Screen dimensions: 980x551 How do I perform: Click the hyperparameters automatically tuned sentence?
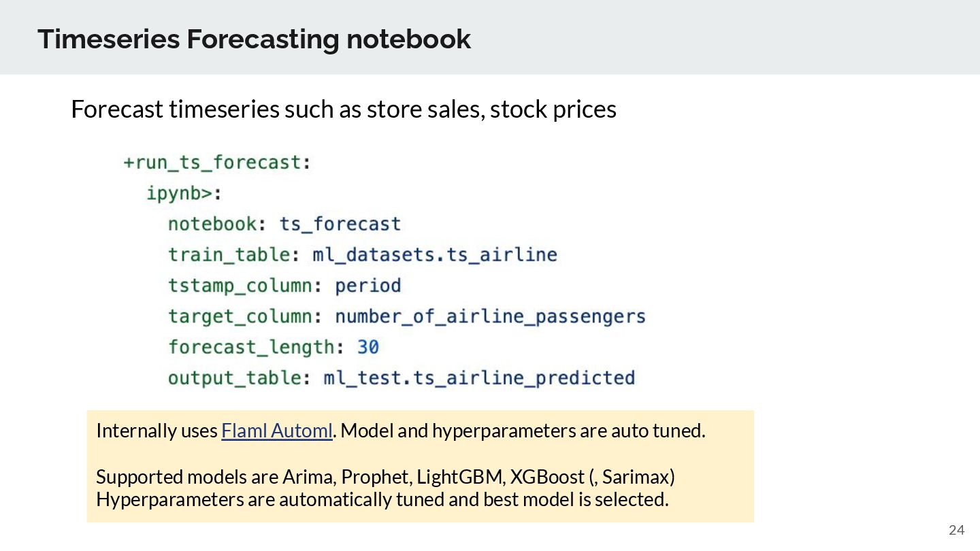[x=382, y=499]
